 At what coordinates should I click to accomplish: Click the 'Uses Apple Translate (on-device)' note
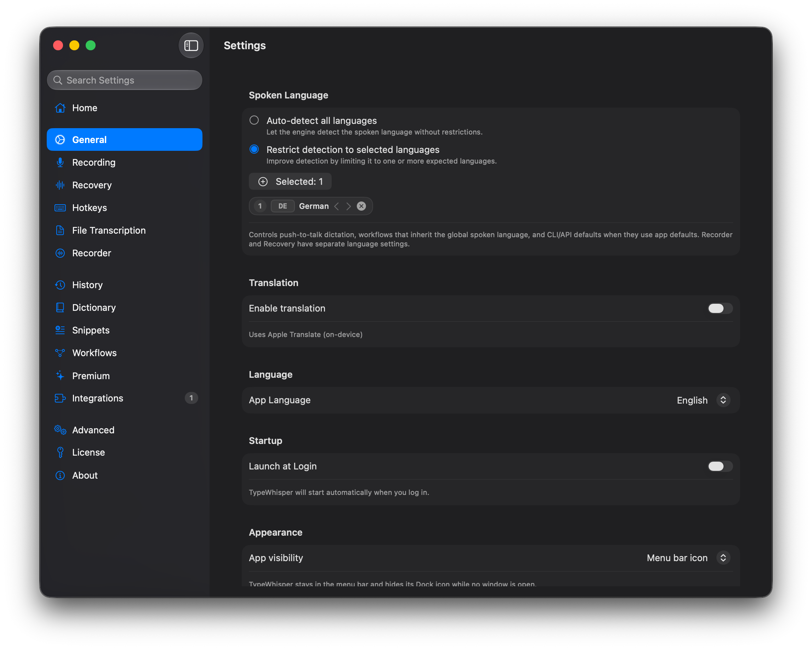click(x=305, y=335)
